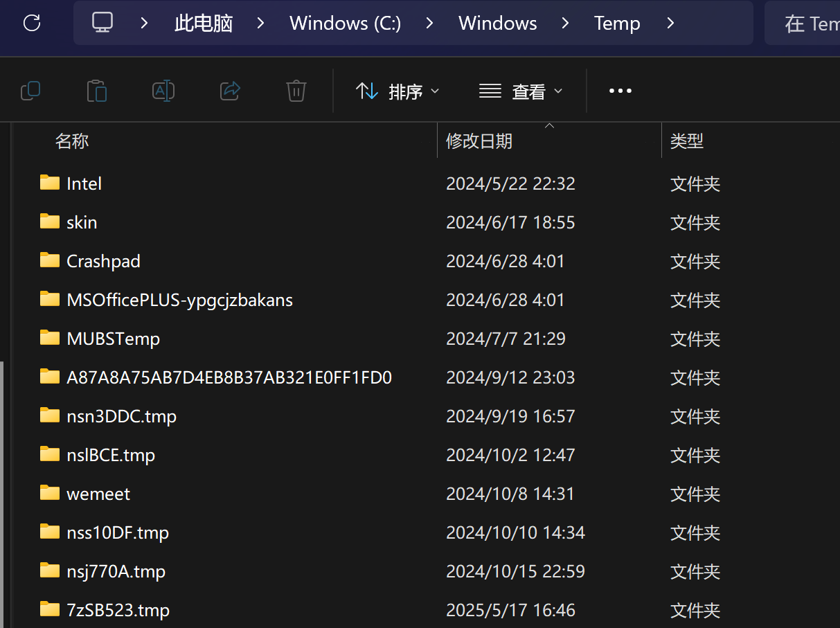Click the paste icon
Viewport: 840px width, 628px height.
point(96,90)
